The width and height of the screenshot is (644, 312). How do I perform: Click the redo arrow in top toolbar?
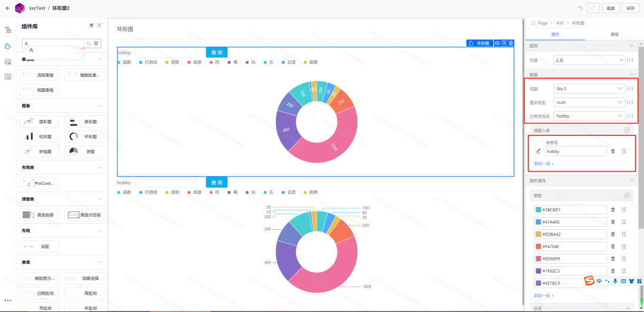tap(593, 8)
